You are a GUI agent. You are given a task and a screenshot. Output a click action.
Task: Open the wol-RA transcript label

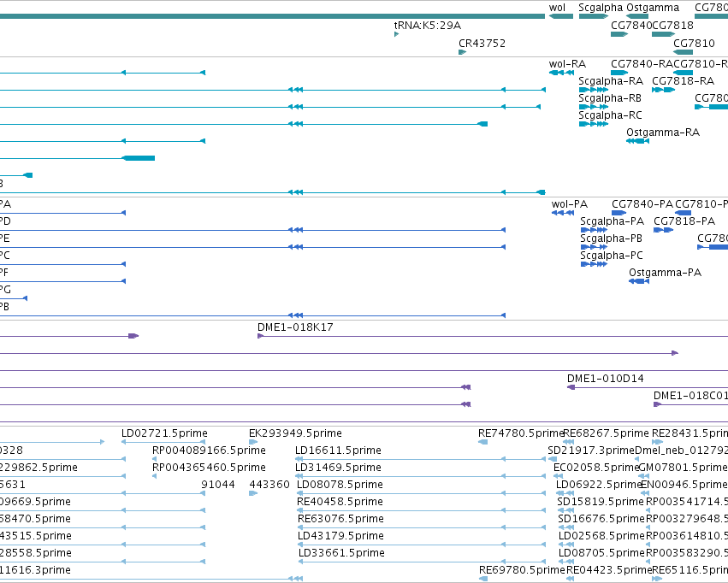point(567,64)
